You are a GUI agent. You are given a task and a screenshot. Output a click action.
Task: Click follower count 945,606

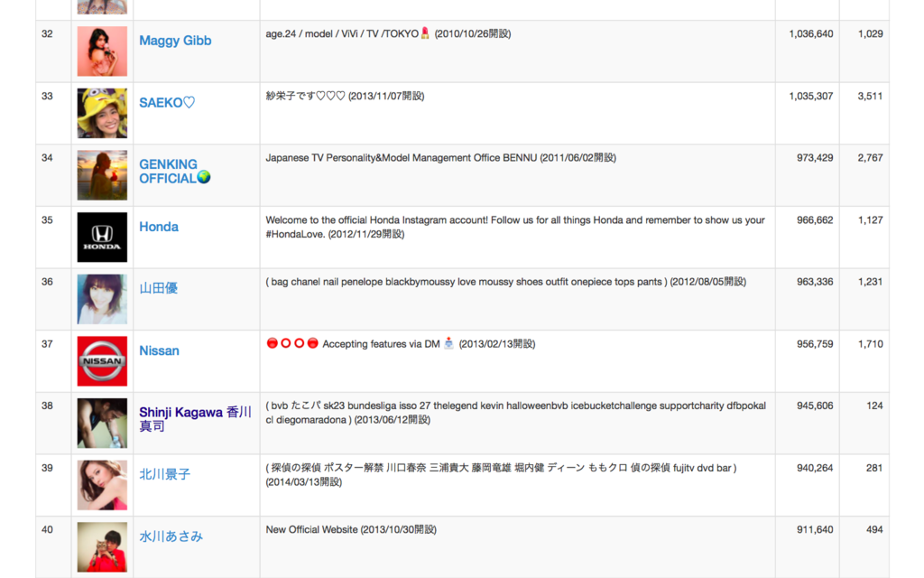click(815, 406)
